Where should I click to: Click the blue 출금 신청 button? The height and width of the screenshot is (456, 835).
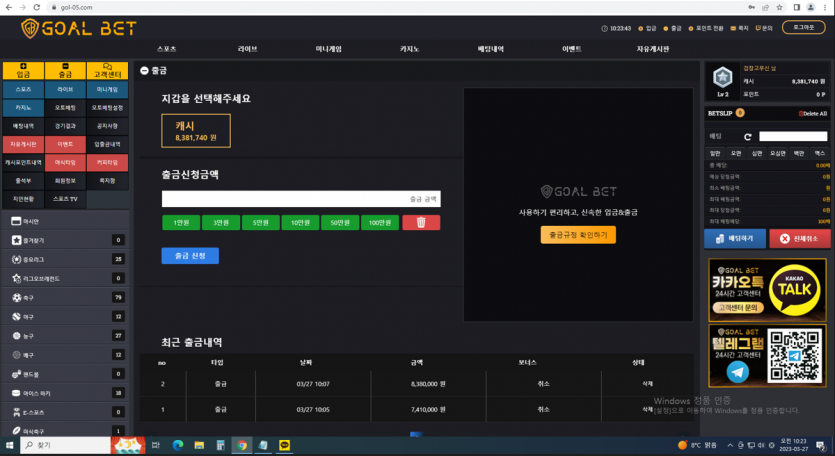pos(190,256)
